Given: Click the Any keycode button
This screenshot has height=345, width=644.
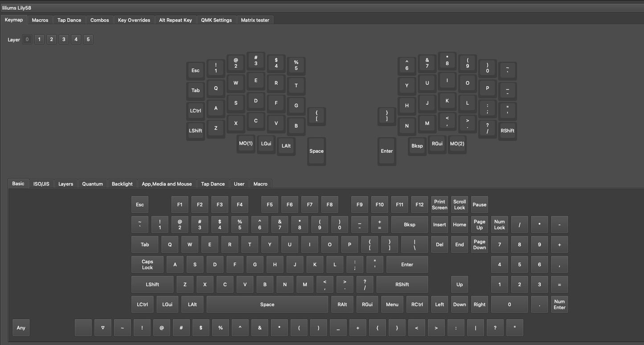Looking at the screenshot, I should 21,328.
